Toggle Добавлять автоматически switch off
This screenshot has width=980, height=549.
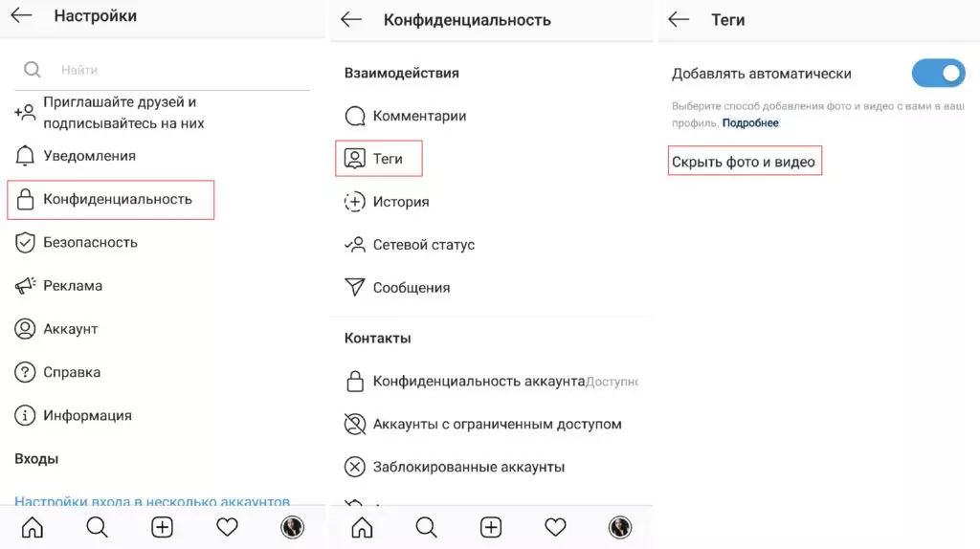pyautogui.click(x=938, y=74)
